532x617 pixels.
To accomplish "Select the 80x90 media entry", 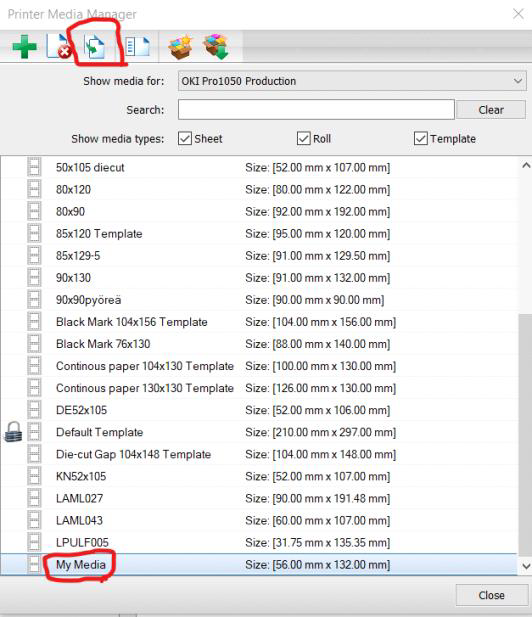I will tap(259, 212).
